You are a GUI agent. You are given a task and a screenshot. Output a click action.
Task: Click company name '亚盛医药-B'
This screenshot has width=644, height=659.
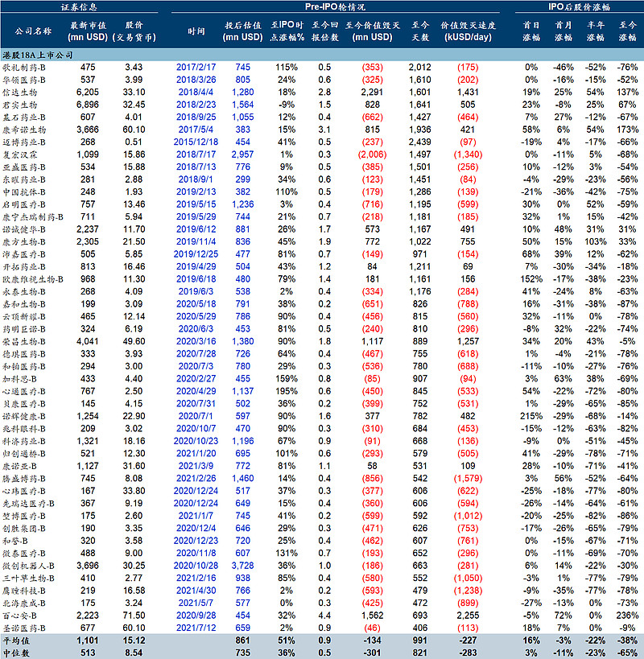pos(24,167)
